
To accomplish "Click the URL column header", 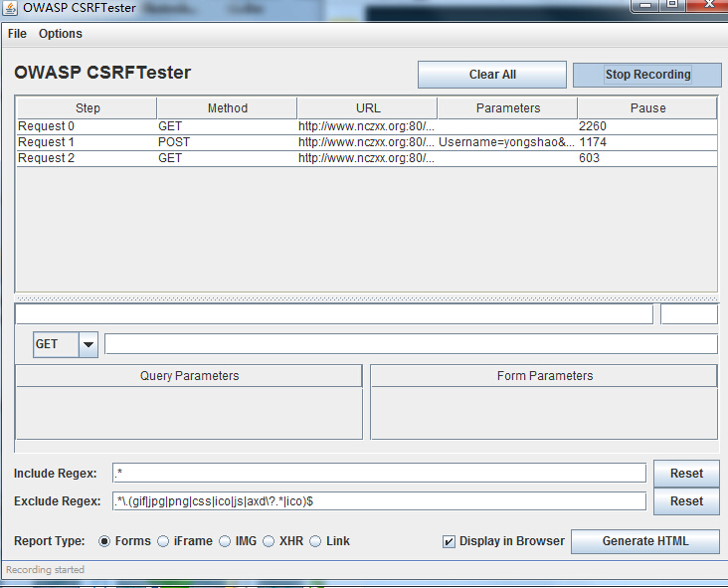I will tap(368, 108).
